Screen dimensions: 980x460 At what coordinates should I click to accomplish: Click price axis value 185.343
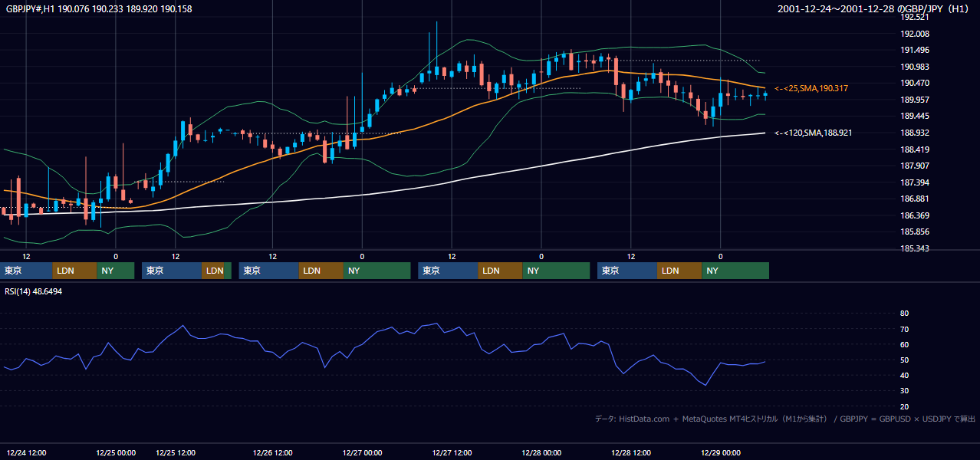[x=915, y=249]
